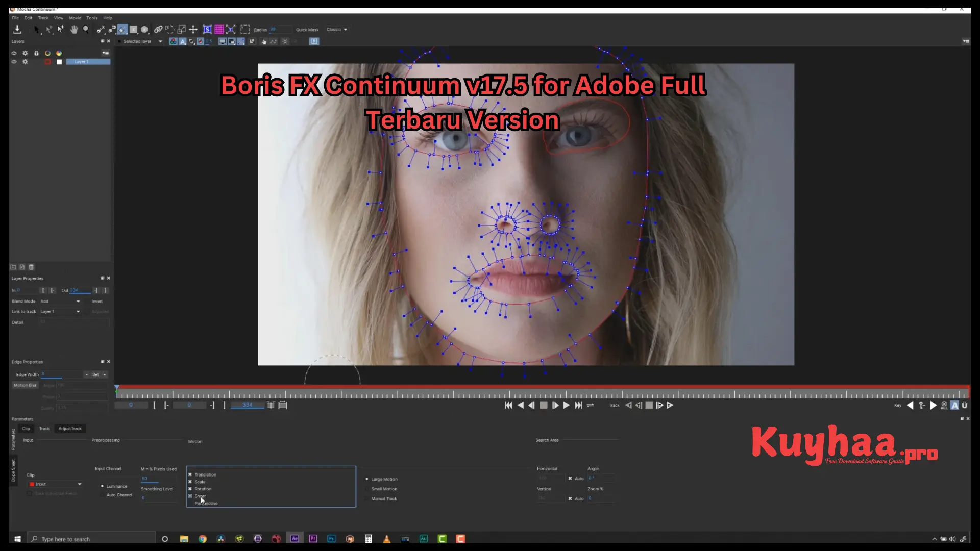The image size is (980, 551).
Task: Click the Track Forwards arrow button
Action: (x=670, y=405)
